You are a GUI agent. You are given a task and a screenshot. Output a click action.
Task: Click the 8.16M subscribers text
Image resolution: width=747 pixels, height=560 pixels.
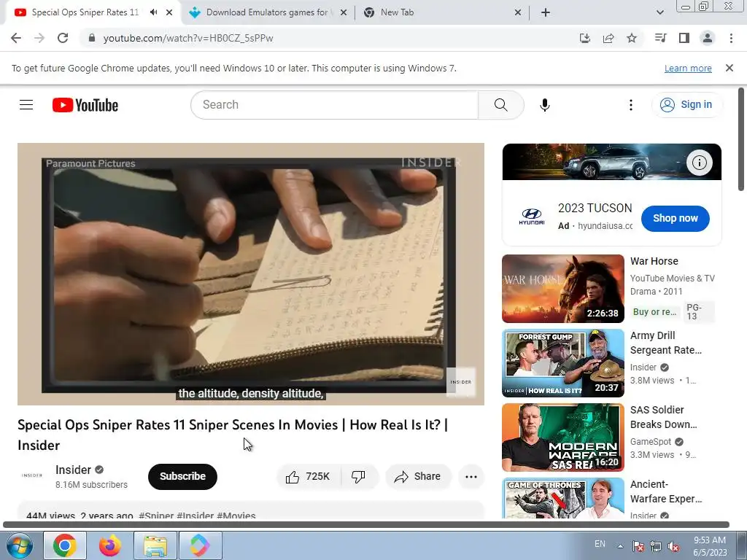(91, 485)
